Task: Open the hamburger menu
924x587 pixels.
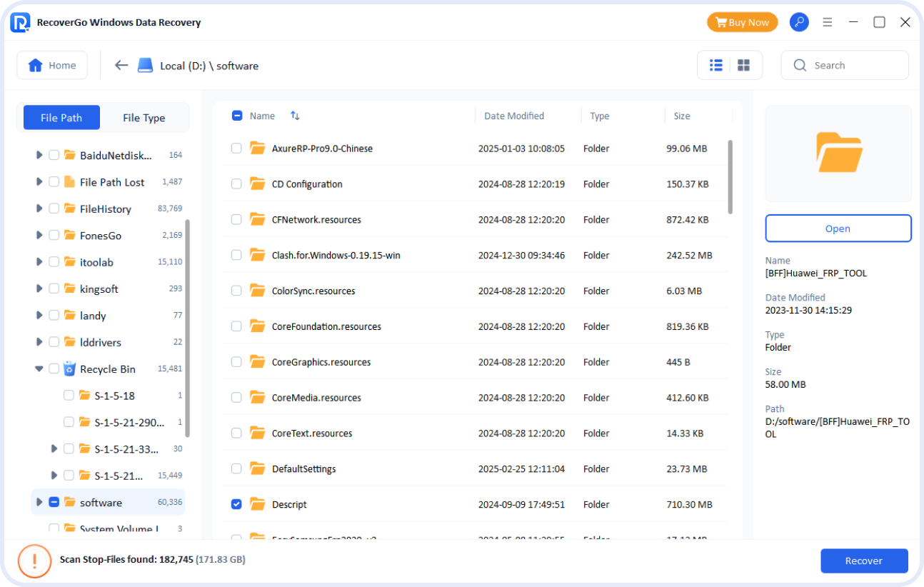Action: coord(828,21)
